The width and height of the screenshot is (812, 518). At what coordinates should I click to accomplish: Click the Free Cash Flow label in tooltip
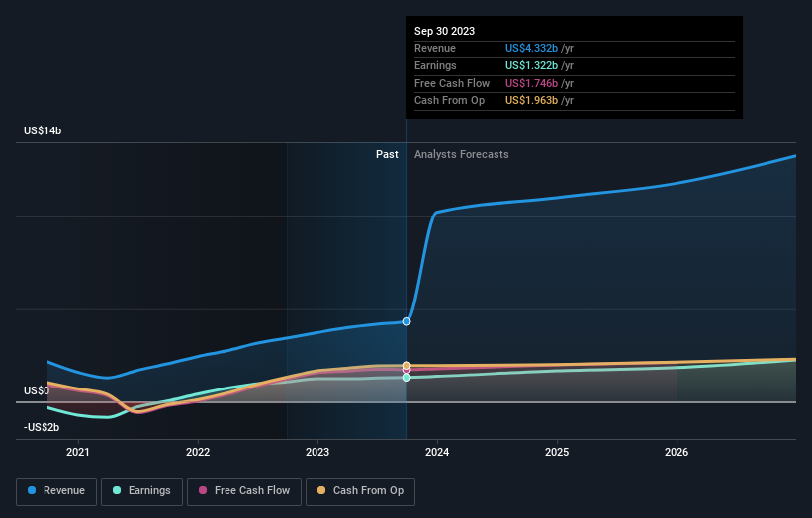point(452,83)
